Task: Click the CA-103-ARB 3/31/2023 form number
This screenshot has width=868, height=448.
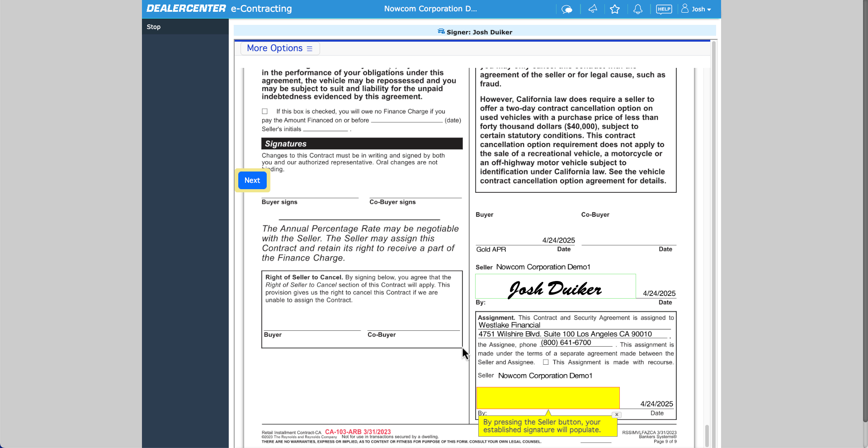Action: pyautogui.click(x=358, y=432)
